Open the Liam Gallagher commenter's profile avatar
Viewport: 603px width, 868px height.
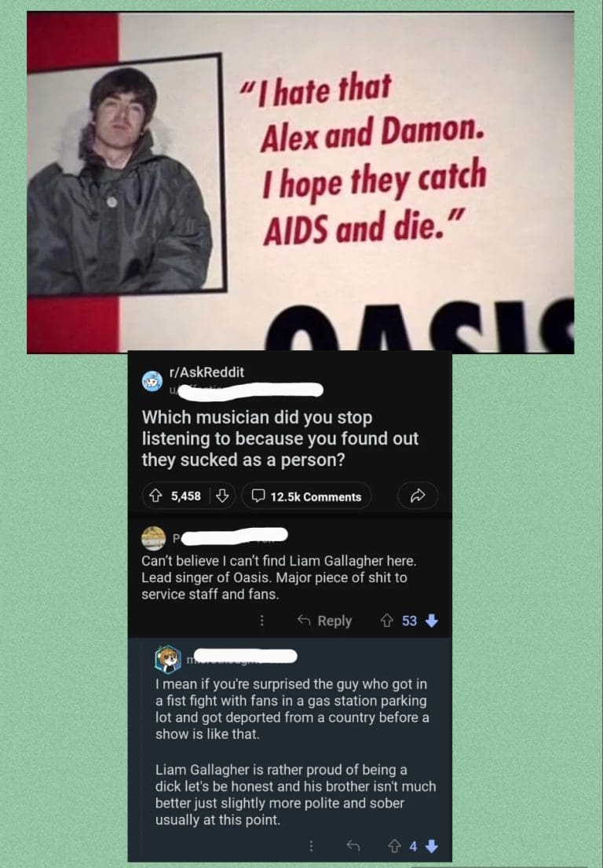tap(153, 538)
